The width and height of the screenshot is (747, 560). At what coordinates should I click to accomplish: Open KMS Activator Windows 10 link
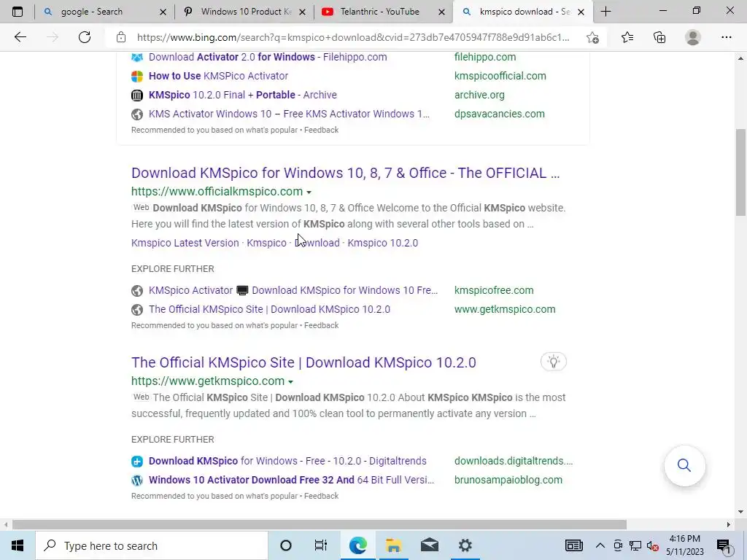click(x=289, y=114)
